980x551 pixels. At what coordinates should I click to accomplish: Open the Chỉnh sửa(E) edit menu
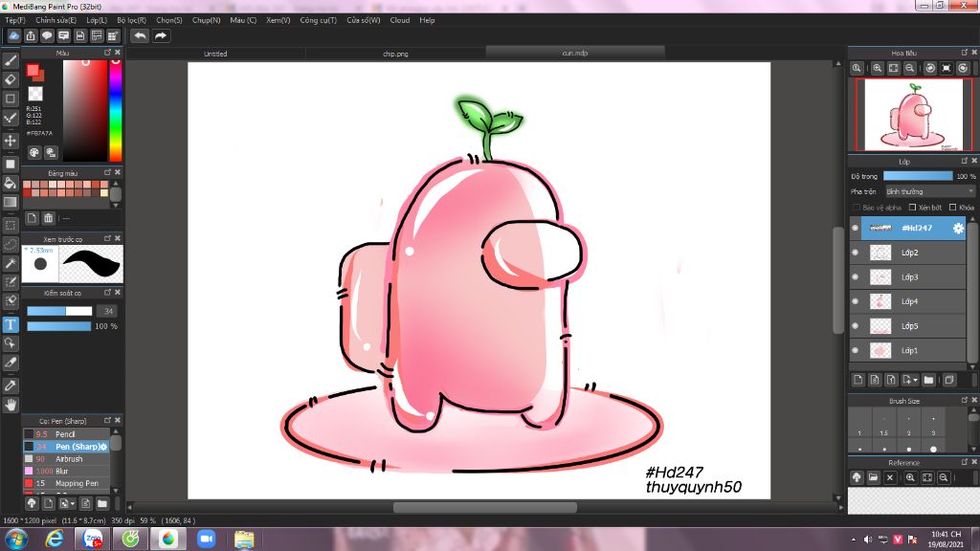pyautogui.click(x=56, y=20)
